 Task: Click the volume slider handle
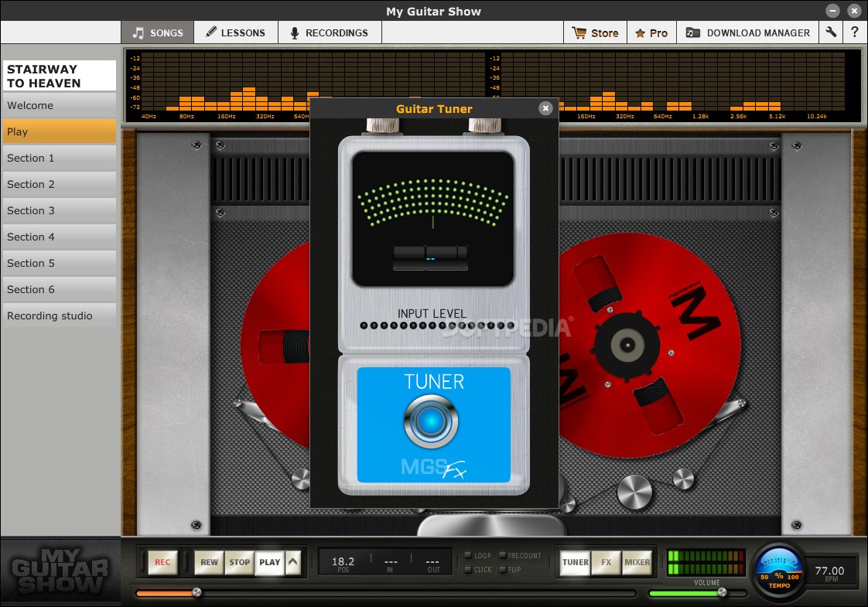click(x=722, y=592)
